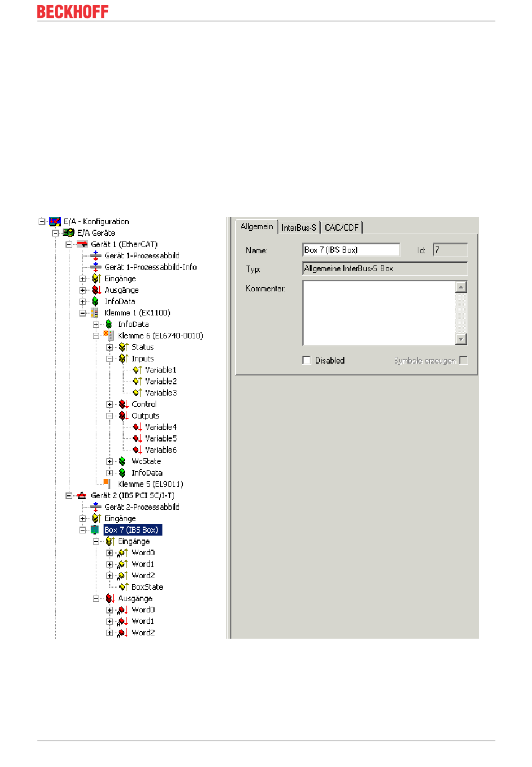Select the Variable3 input variable icon
The image size is (532, 767).
tap(137, 393)
